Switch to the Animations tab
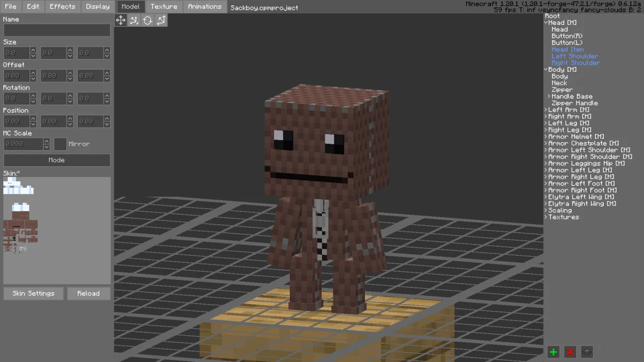Viewport: 644px width, 362px height. [x=204, y=6]
